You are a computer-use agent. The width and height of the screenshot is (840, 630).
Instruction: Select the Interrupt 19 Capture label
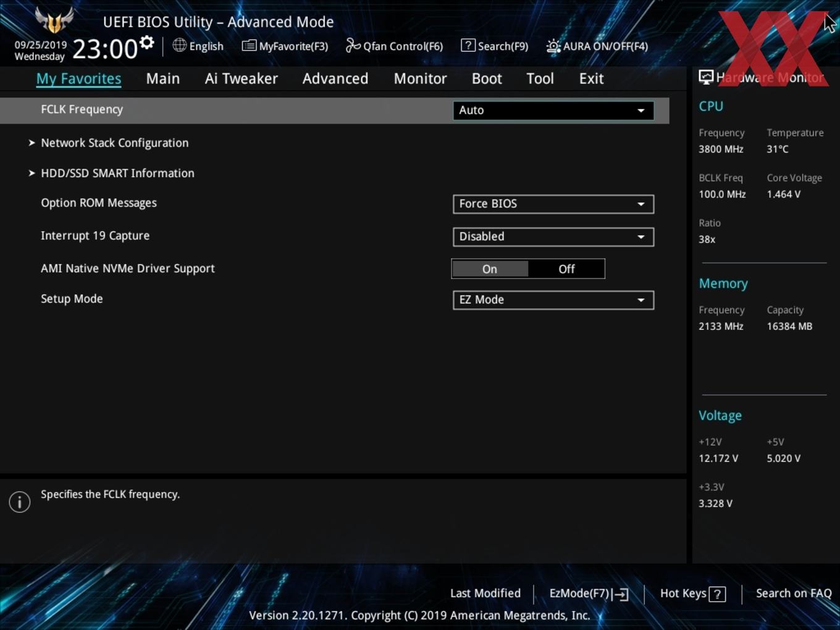(x=95, y=235)
